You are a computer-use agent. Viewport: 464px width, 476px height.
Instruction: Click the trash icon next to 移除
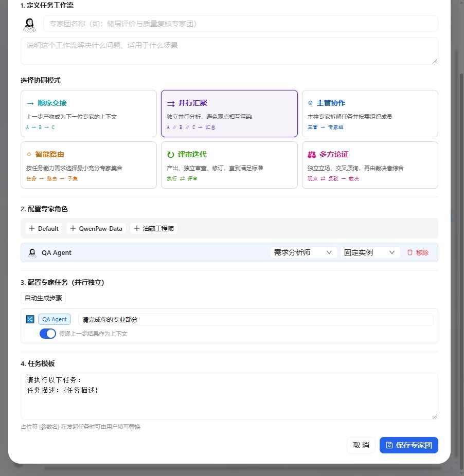[x=410, y=252]
